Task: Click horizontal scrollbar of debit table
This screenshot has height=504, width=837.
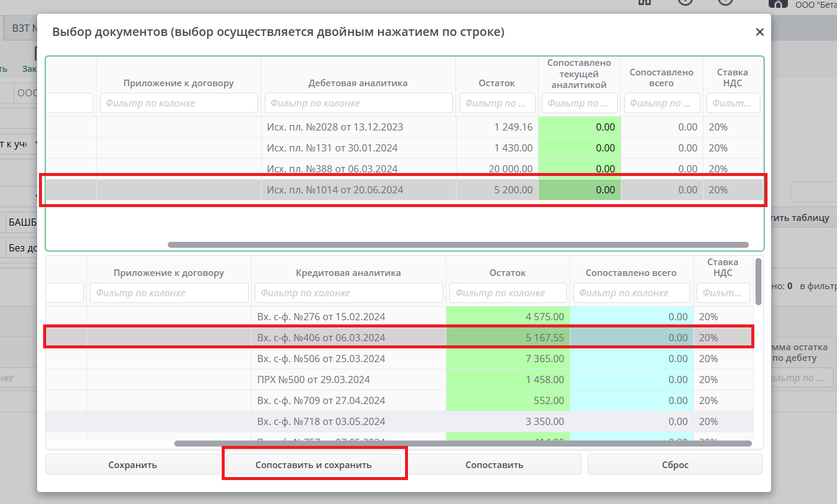Action: click(458, 245)
